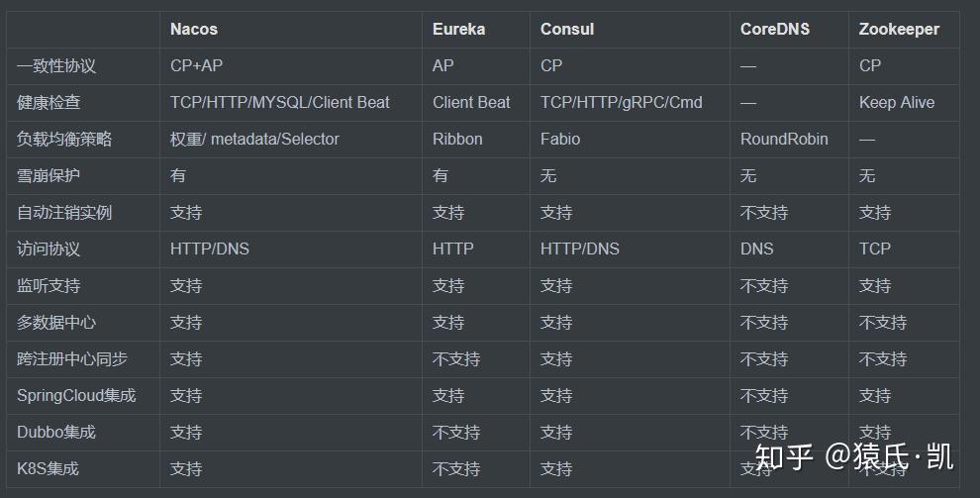Select the Keep Alive cell
This screenshot has height=498, width=980.
click(x=897, y=103)
